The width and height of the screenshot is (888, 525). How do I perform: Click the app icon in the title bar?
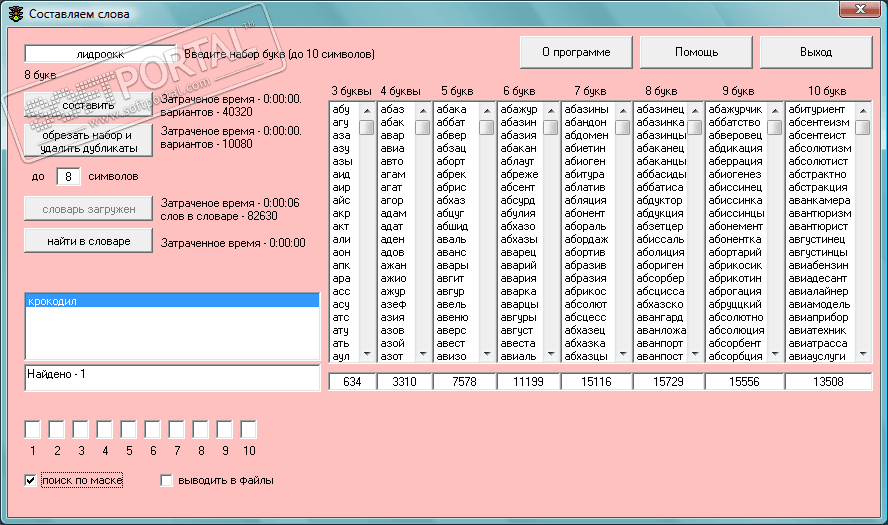[x=15, y=14]
